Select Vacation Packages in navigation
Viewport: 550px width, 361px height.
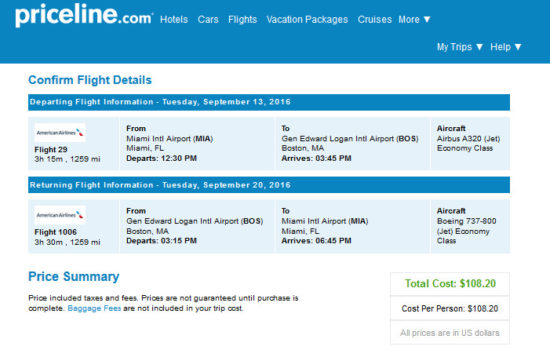(x=307, y=19)
